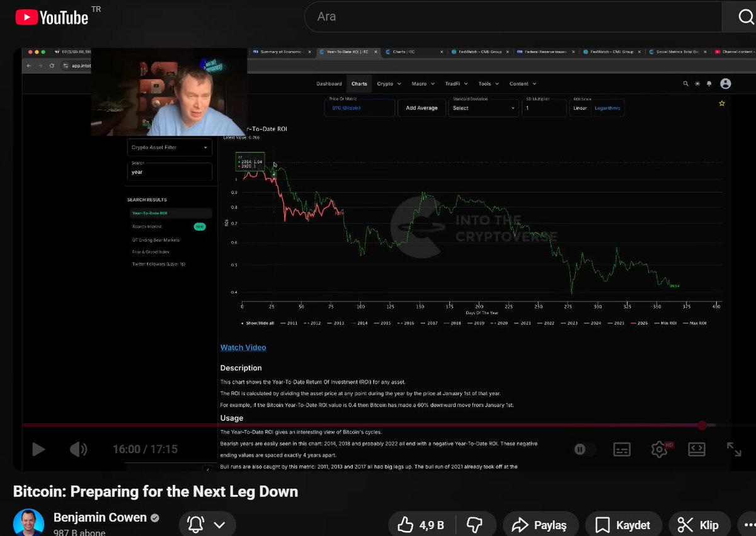This screenshot has width=756, height=536.
Task: Open the user profile avatar icon
Action: tap(726, 84)
